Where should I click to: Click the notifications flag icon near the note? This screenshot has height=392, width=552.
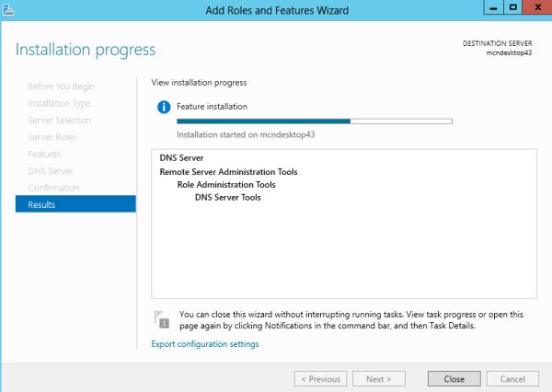pos(162,319)
